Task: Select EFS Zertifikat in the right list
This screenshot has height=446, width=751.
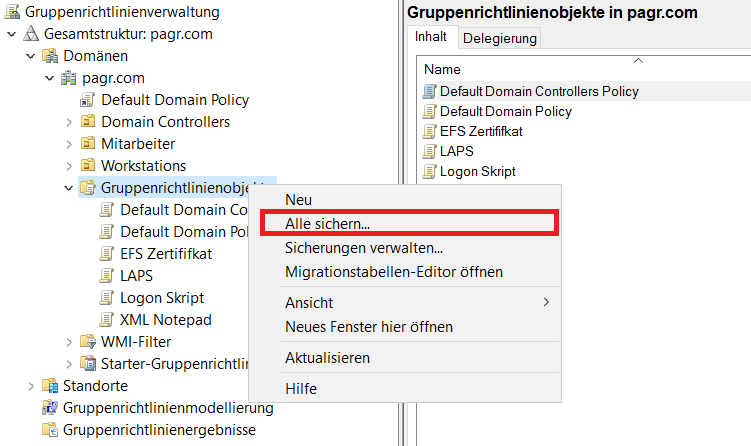Action: (x=481, y=131)
